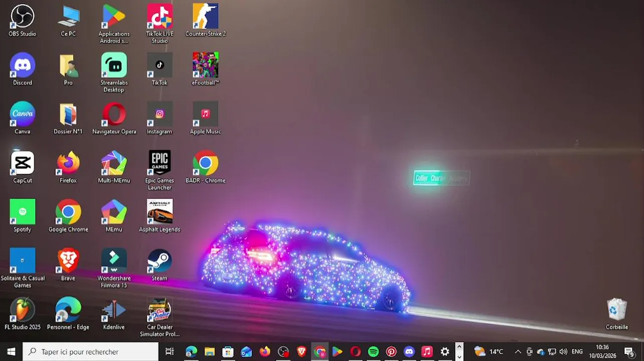This screenshot has height=361, width=644.
Task: Open the notification center icon
Action: click(x=630, y=351)
